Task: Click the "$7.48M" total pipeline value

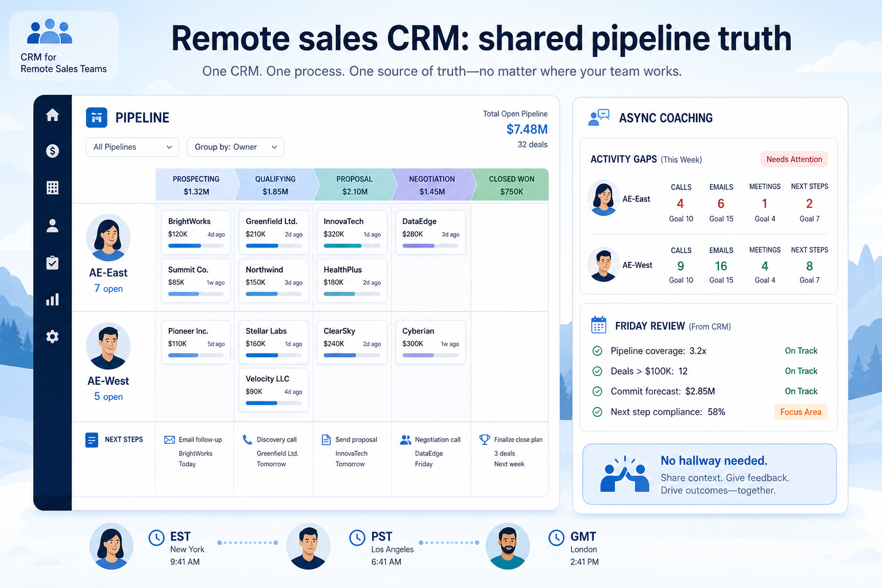Action: pos(527,129)
